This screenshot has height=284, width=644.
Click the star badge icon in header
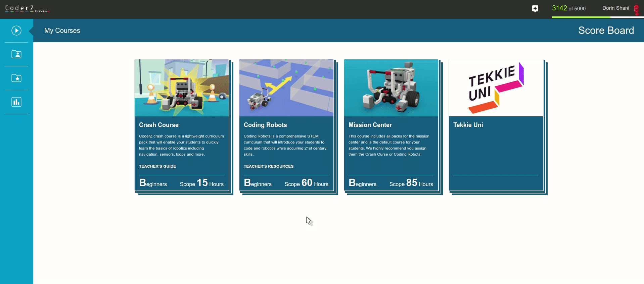535,9
